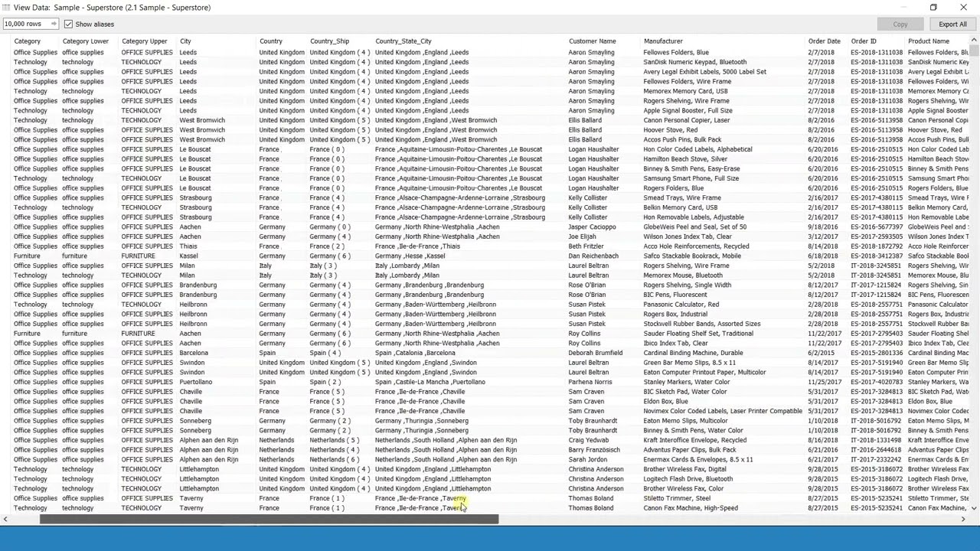Click the horizontal scrollbar right arrow
The height and width of the screenshot is (551, 980).
click(963, 520)
